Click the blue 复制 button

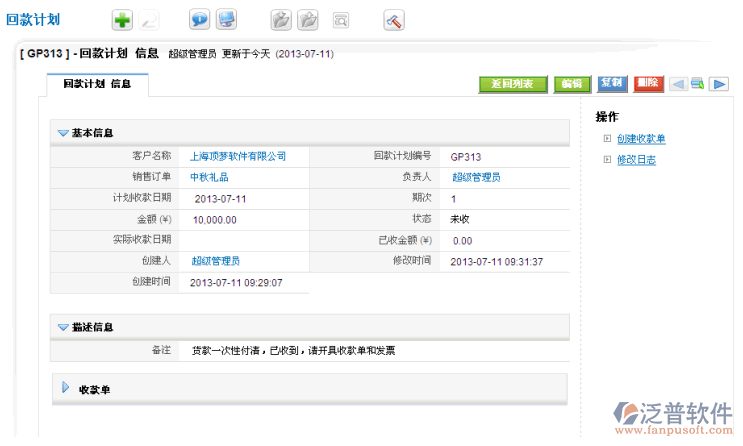click(x=612, y=84)
